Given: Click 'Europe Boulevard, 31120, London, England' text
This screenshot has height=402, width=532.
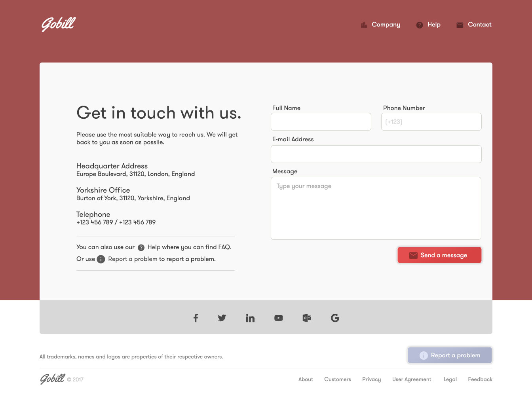Looking at the screenshot, I should click(135, 174).
